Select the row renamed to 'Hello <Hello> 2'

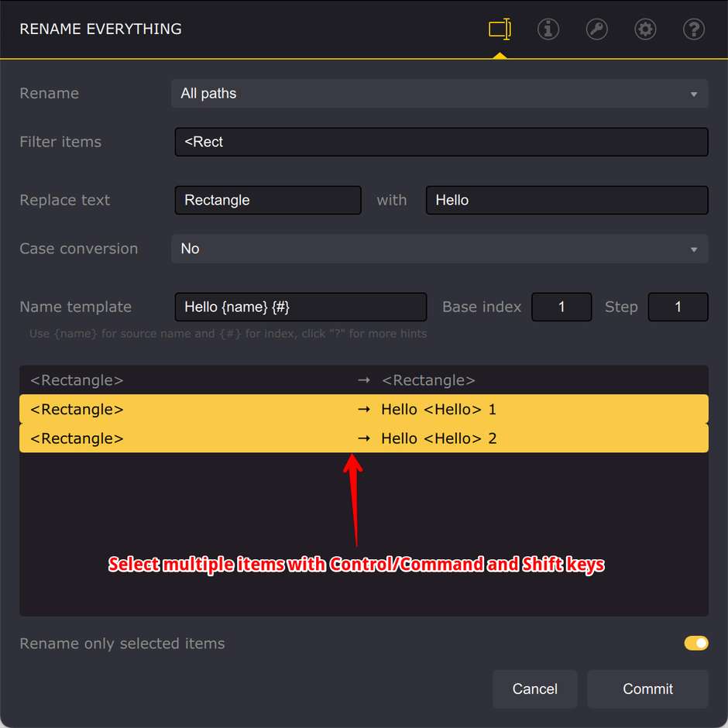363,438
